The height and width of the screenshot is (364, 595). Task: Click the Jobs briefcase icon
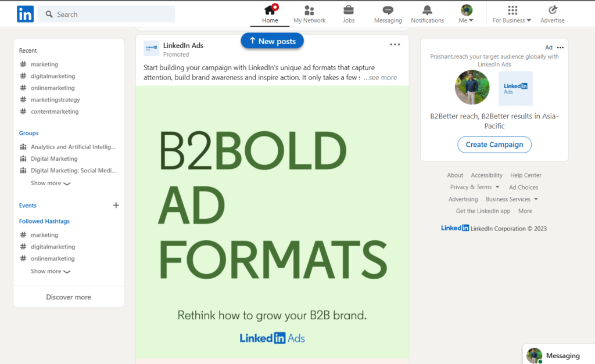349,10
